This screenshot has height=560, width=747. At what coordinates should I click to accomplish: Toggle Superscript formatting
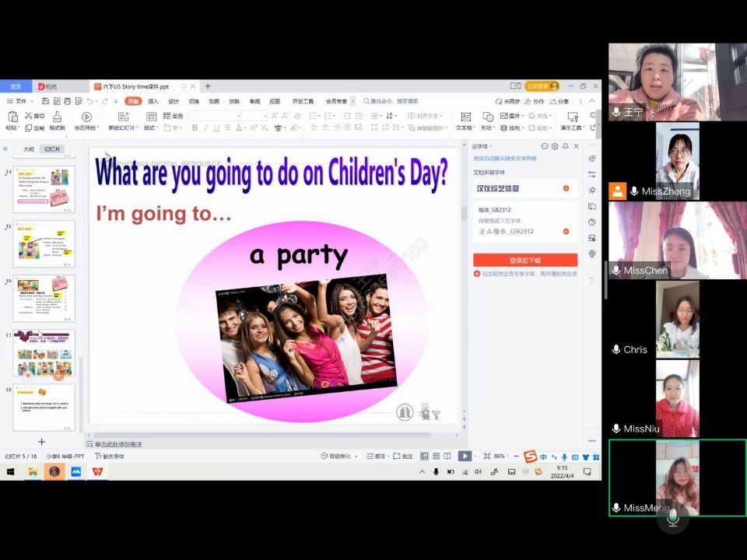point(254,128)
